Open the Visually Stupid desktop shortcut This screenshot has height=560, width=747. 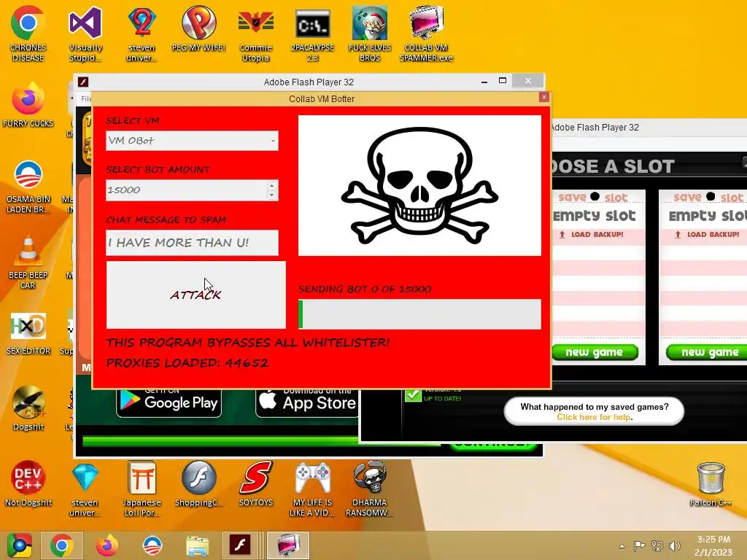(85, 34)
